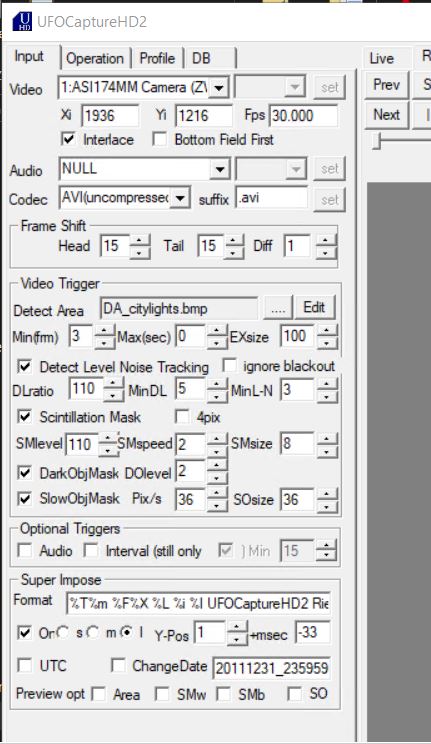Click the Xi width input field
The width and height of the screenshot is (431, 744).
coord(110,115)
